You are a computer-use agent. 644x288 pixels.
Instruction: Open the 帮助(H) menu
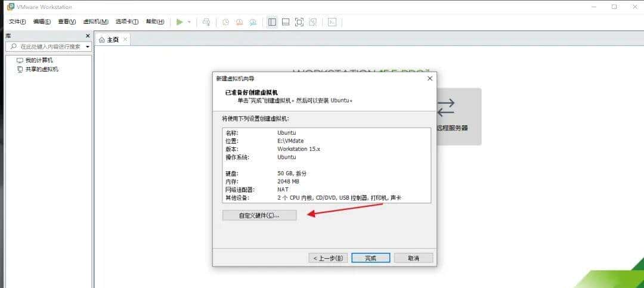coord(155,22)
